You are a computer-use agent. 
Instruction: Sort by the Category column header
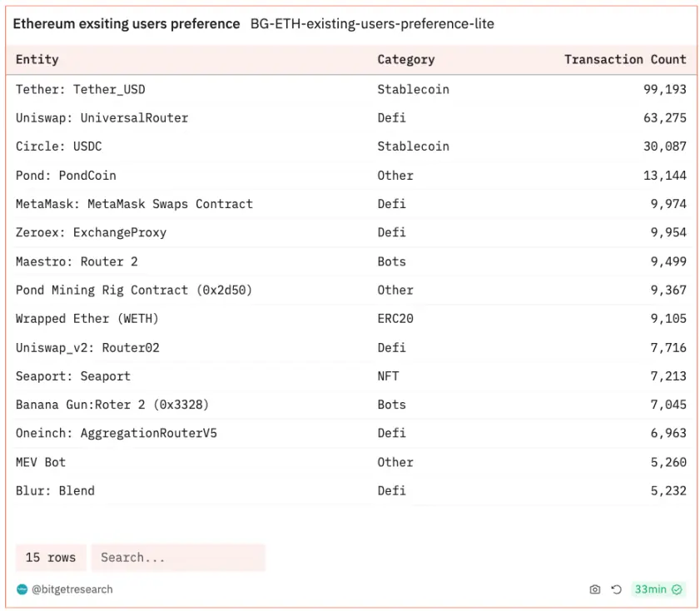coord(405,59)
